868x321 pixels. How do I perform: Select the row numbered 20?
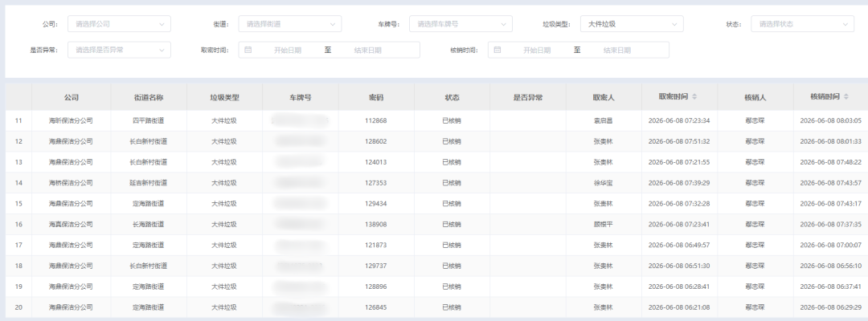pyautogui.click(x=436, y=307)
